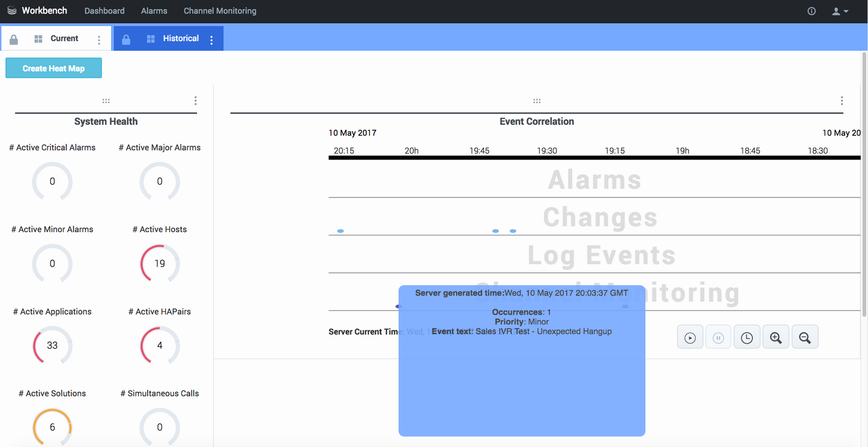Click the Active Minor Alarms gauge
Viewport: 868px width, 447px height.
tap(52, 264)
